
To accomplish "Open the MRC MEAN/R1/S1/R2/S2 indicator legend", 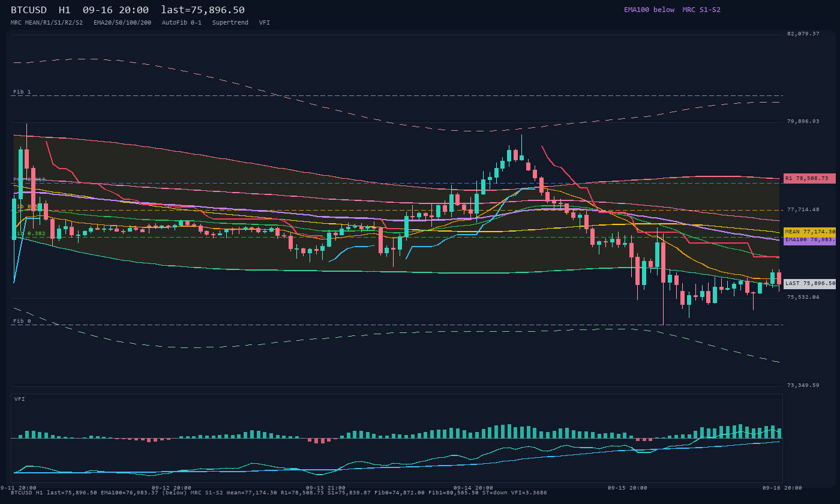I will 47,22.
